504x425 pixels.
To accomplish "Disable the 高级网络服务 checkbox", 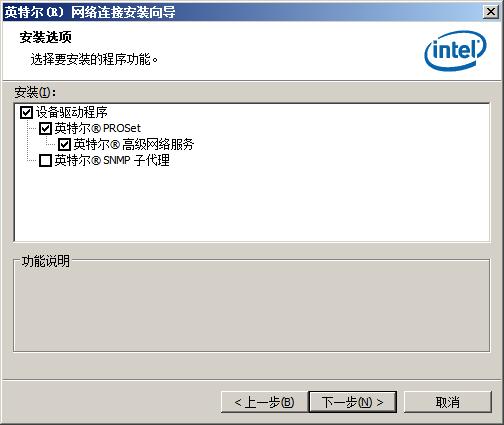I will tap(64, 144).
